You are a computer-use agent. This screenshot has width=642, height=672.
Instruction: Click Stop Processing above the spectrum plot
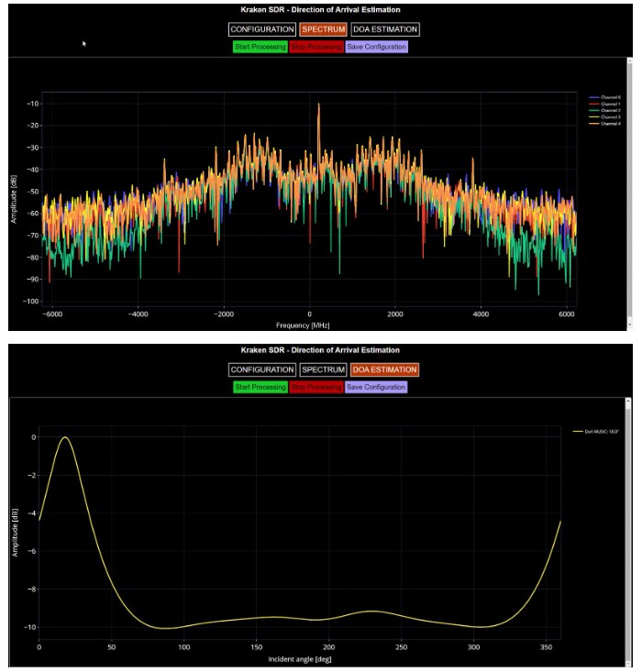tap(316, 47)
